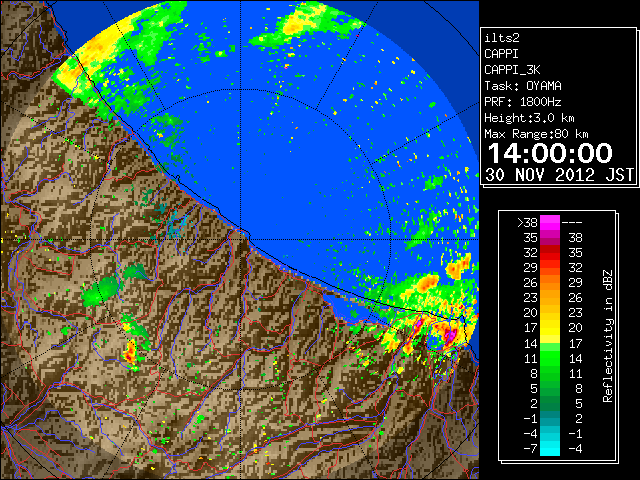Pick the orange swatch for 26–29 dBZ
The image size is (640, 480).
550,283
